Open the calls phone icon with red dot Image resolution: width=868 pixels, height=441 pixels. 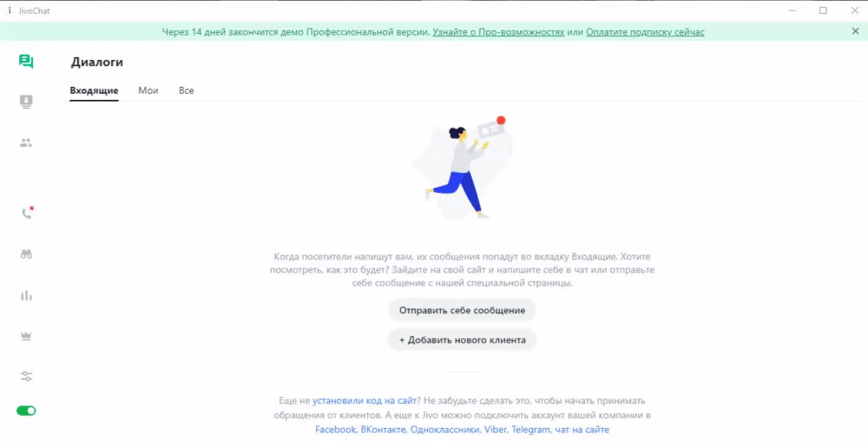click(27, 213)
